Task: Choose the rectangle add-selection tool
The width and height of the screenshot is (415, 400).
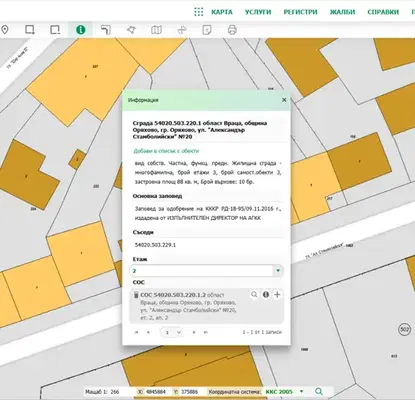Action: click(30, 30)
